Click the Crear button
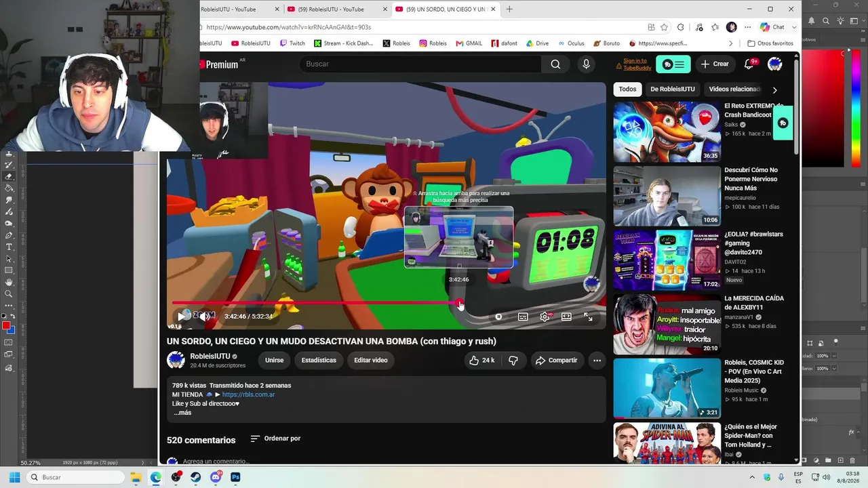 715,64
